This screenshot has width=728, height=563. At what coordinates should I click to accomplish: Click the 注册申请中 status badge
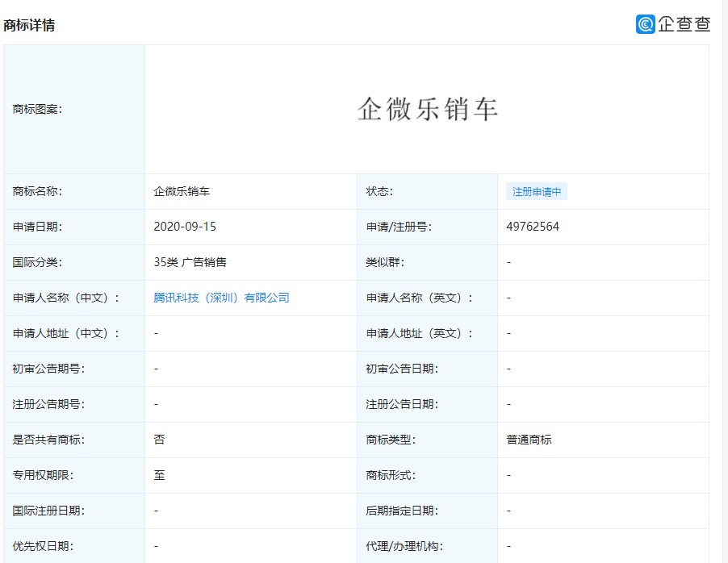(536, 192)
